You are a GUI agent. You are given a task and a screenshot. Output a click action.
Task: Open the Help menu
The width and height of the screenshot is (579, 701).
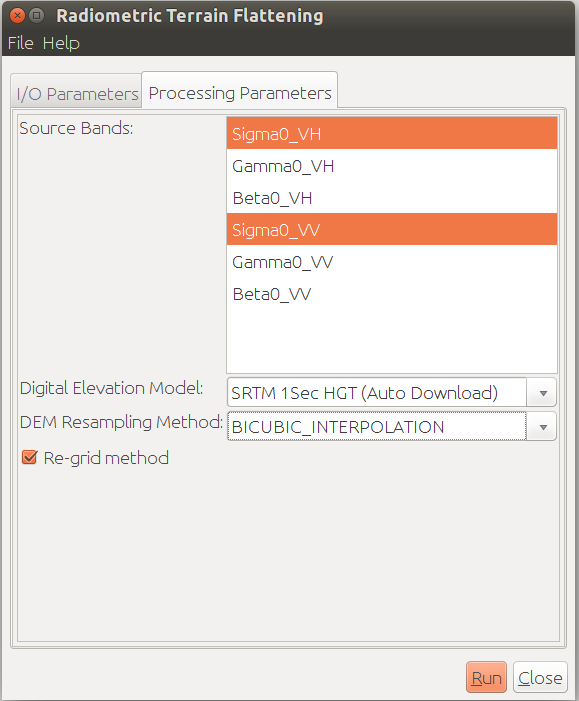[x=61, y=43]
